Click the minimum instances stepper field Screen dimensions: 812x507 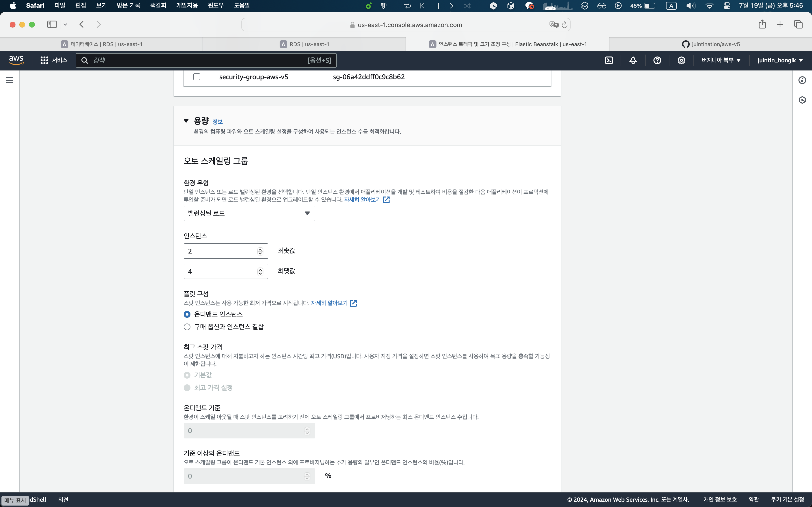(221, 251)
